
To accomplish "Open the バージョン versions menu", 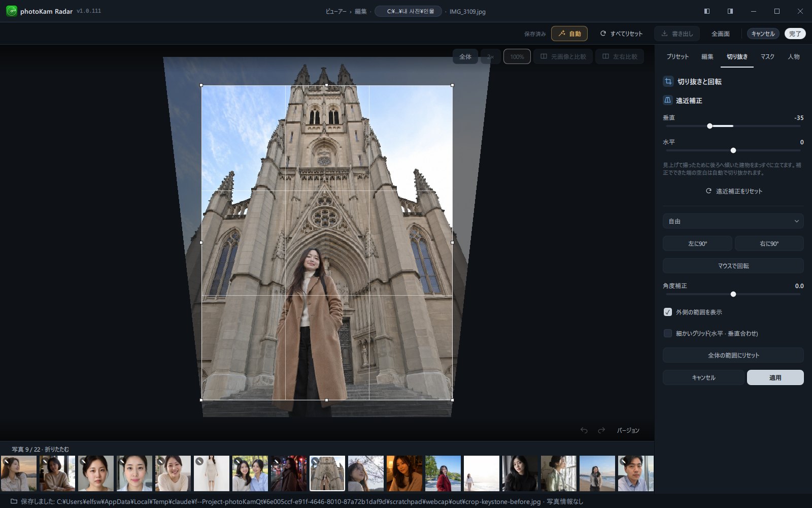I will pos(628,430).
